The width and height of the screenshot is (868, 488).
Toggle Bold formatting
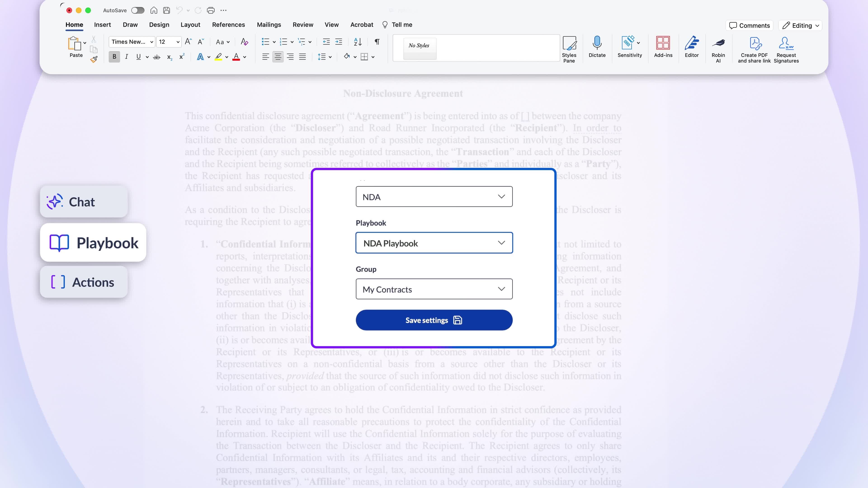(x=114, y=57)
